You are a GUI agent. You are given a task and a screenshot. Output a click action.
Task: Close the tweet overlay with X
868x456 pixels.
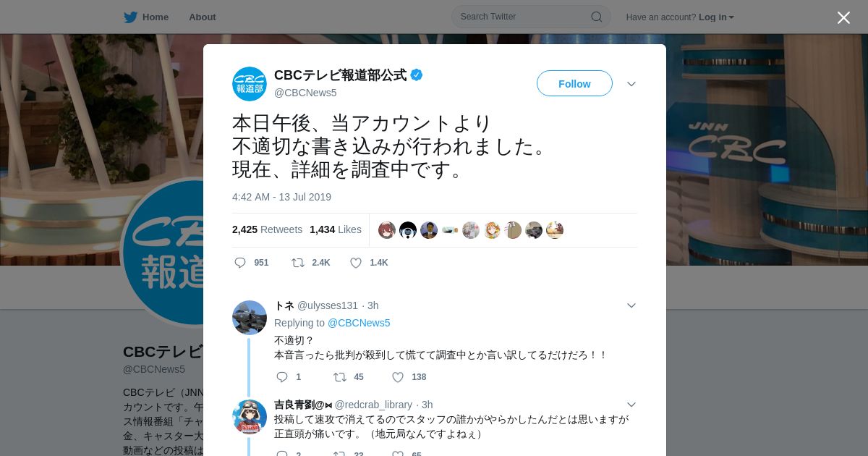tap(843, 17)
